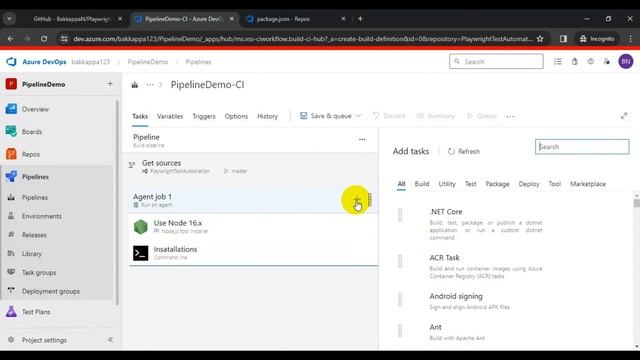640x360 pixels.
Task: Click the Refresh button in Add tasks
Action: [464, 151]
